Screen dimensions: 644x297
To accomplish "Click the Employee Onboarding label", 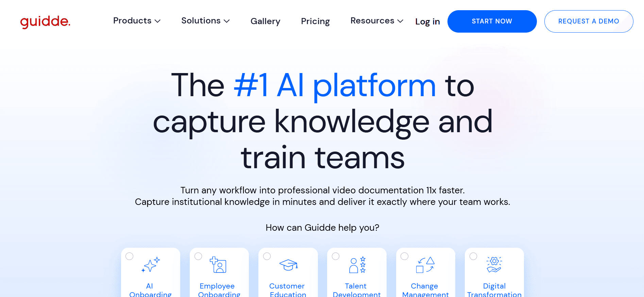I will (219, 290).
